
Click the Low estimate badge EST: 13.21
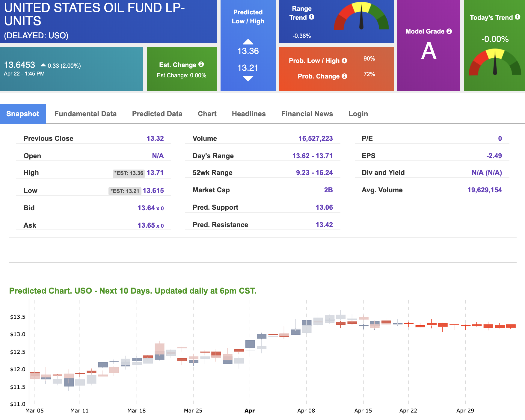coord(125,191)
